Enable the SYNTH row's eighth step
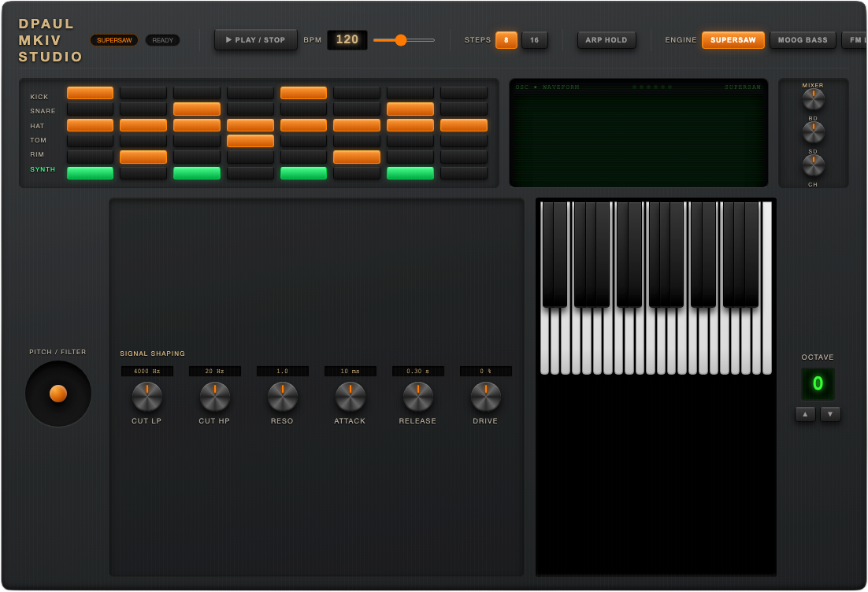Viewport: 868px width, 592px height. [464, 173]
